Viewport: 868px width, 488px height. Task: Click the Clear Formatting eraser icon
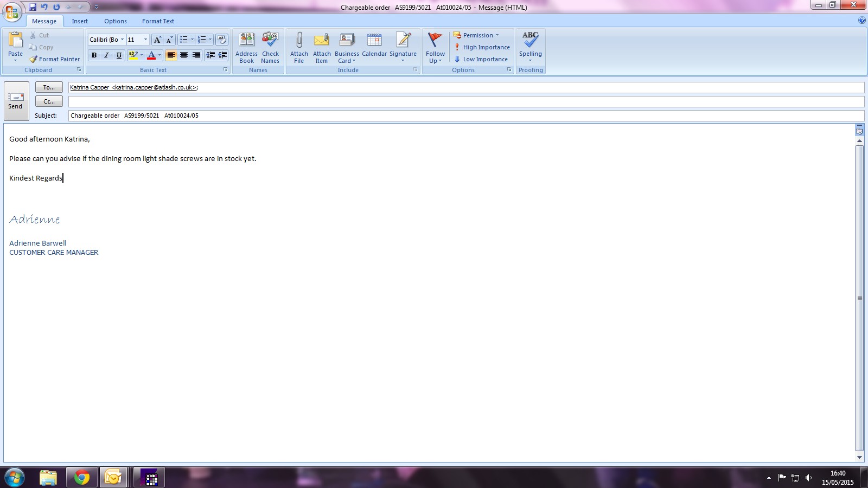pyautogui.click(x=222, y=40)
